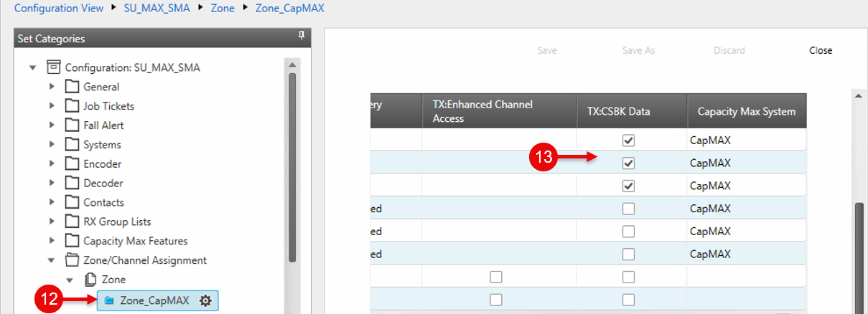Enable the fourth row TX:CSBK Data checkbox
Image resolution: width=868 pixels, height=314 pixels.
pos(628,209)
